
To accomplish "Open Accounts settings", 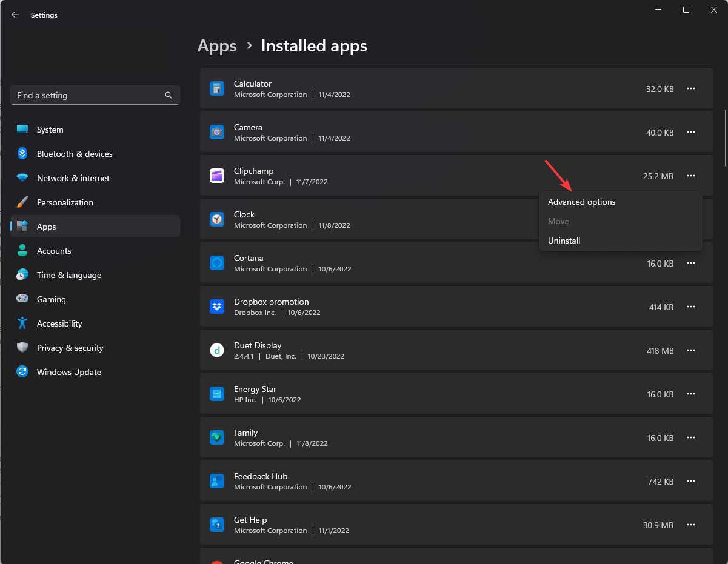I will [x=95, y=251].
